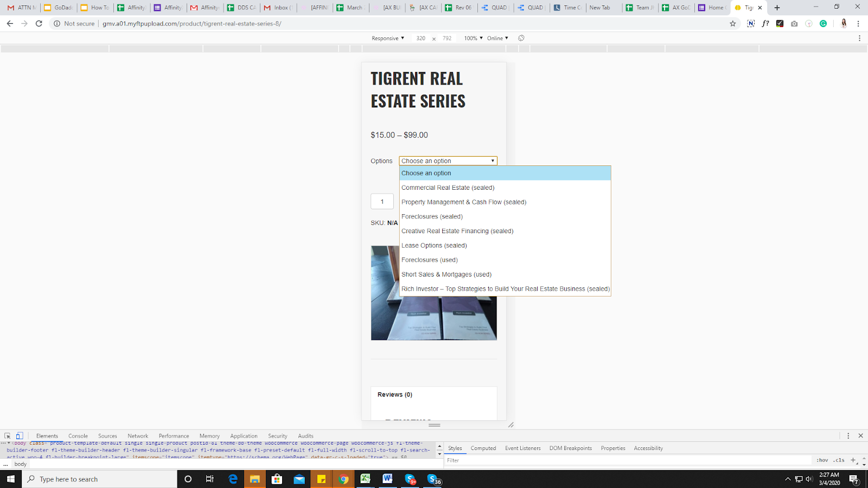This screenshot has height=488, width=868.
Task: Switch to the GoDaddy browser tab
Action: coord(59,8)
